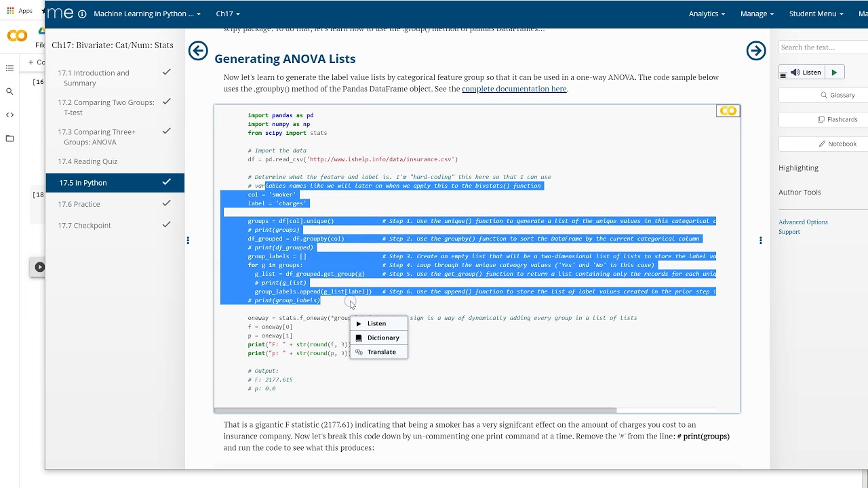The width and height of the screenshot is (868, 488).
Task: Click the comment line # F: 2177.615
Action: pyautogui.click(x=271, y=380)
